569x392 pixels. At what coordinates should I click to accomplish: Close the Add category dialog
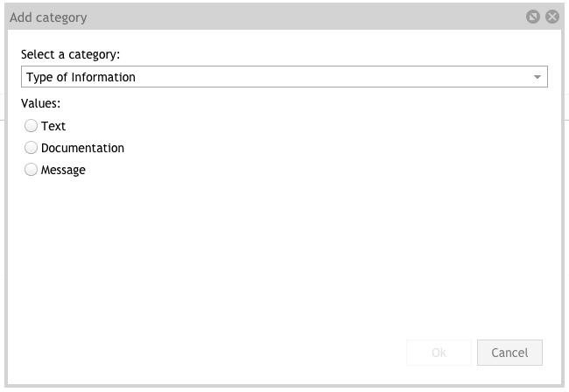[x=552, y=17]
